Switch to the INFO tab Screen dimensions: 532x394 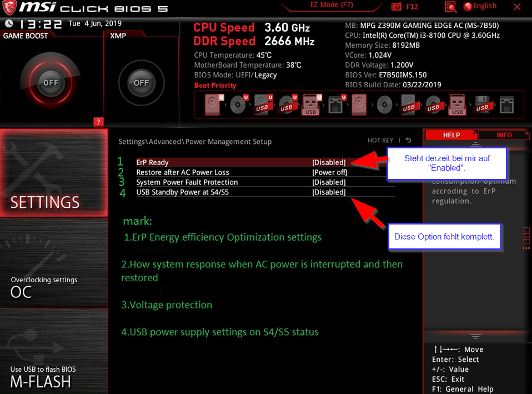point(504,134)
